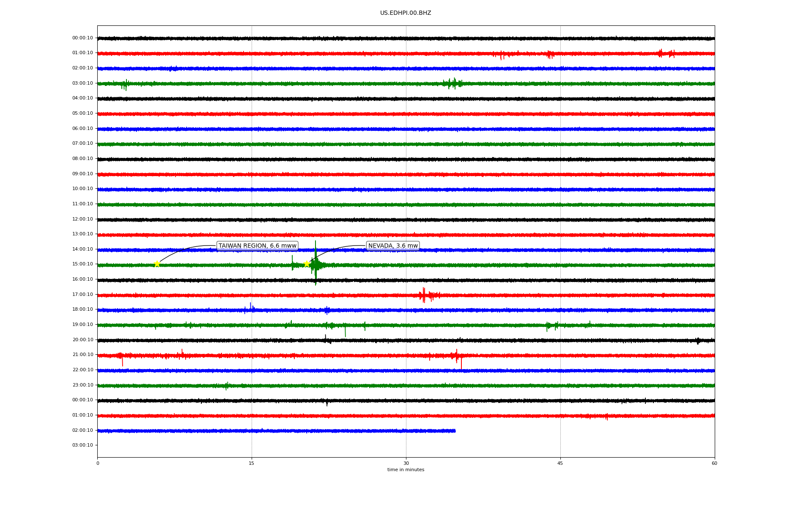Click the 30 tick label on x-axis
This screenshot has width=812, height=508.
(x=406, y=464)
